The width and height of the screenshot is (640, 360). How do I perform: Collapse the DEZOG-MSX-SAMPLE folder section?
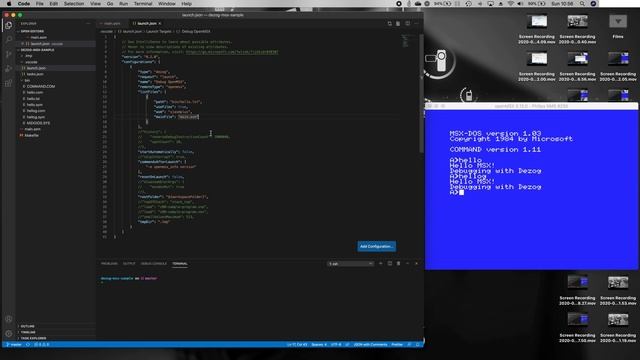point(37,50)
